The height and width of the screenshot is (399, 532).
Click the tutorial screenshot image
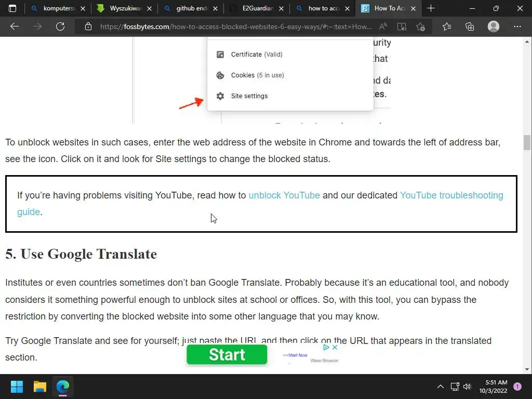[x=262, y=81]
